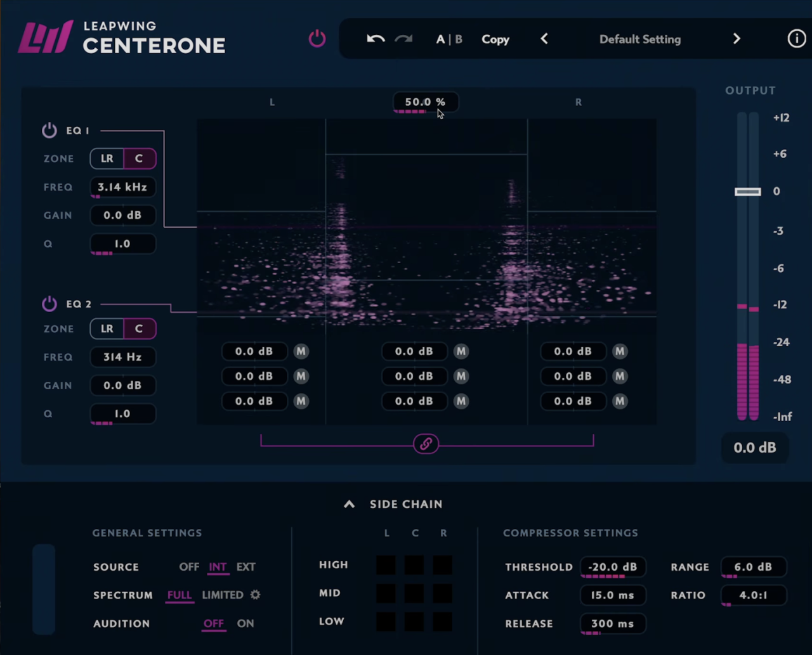Click the MID band C side chain cell
This screenshot has width=812, height=655.
[x=414, y=593]
